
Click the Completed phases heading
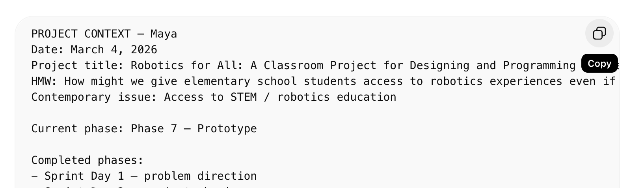point(87,160)
